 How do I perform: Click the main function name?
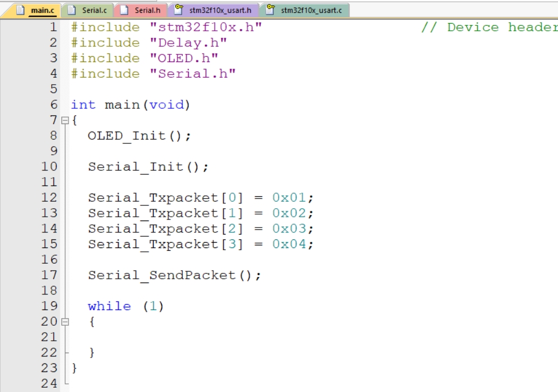click(122, 105)
